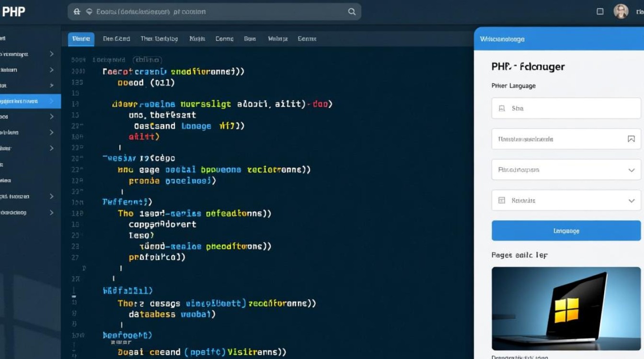This screenshot has height=359, width=644.
Task: Click the home icon in search bar
Action: [x=77, y=11]
